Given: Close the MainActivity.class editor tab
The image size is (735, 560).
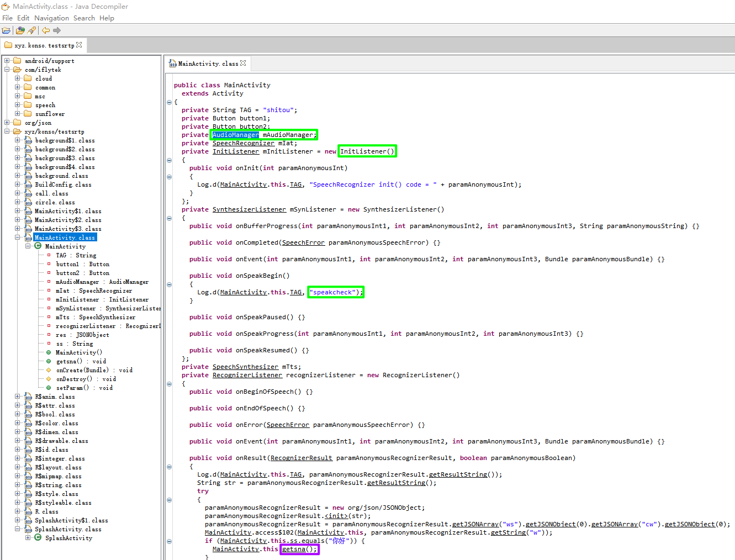Looking at the screenshot, I should click(x=243, y=63).
